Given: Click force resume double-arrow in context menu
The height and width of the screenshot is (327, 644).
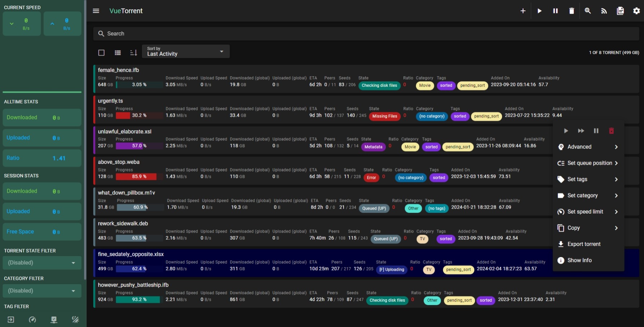Looking at the screenshot, I should click(581, 131).
